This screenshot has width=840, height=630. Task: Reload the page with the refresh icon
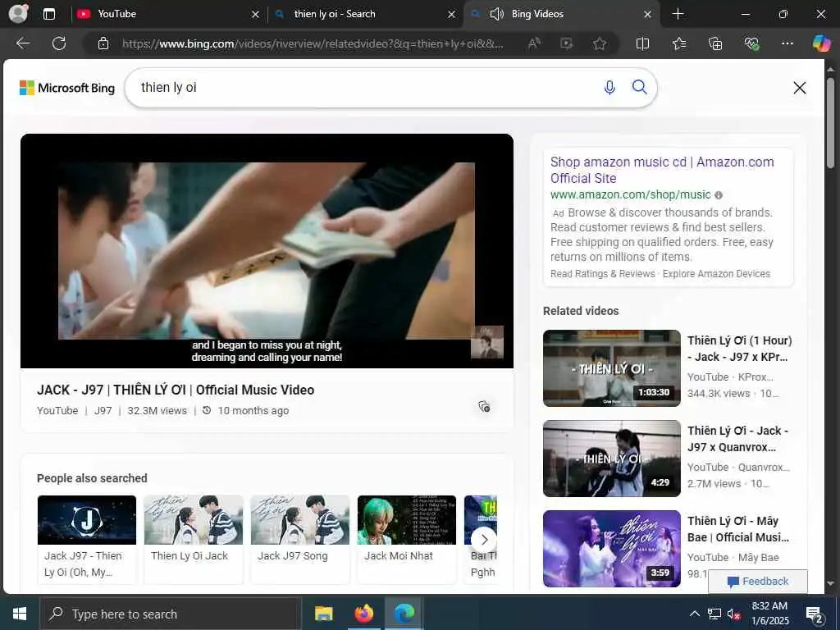coord(59,43)
